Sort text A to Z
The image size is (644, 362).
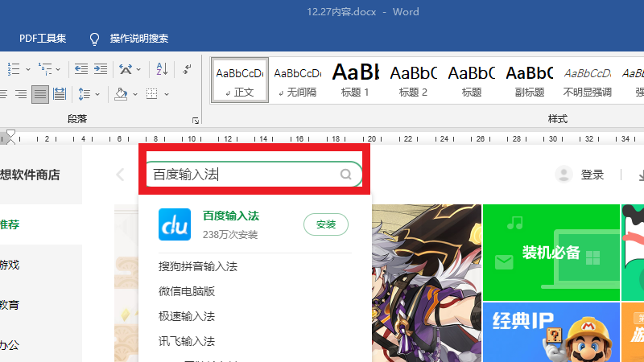162,69
